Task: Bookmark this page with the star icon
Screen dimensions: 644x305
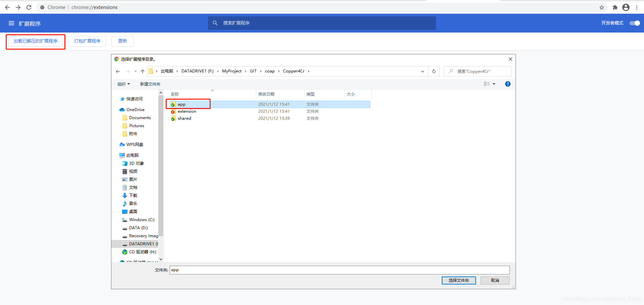Action: tap(602, 7)
